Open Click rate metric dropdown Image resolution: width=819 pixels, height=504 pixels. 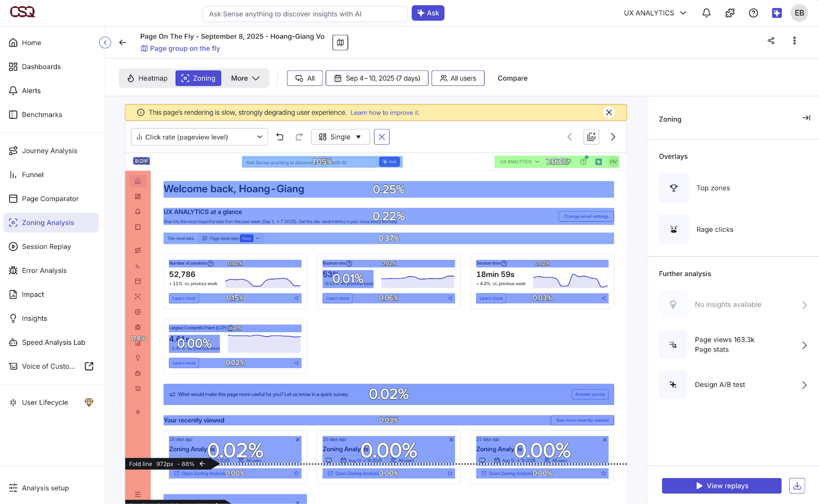[x=200, y=137]
